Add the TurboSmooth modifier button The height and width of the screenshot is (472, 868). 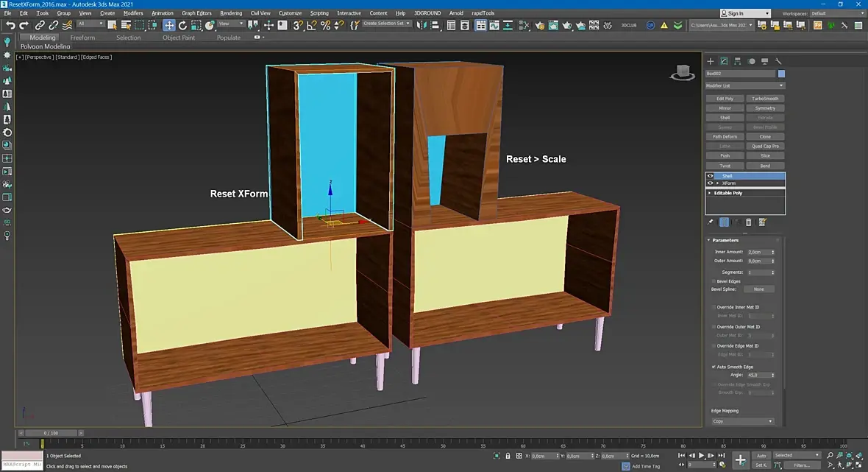point(765,99)
